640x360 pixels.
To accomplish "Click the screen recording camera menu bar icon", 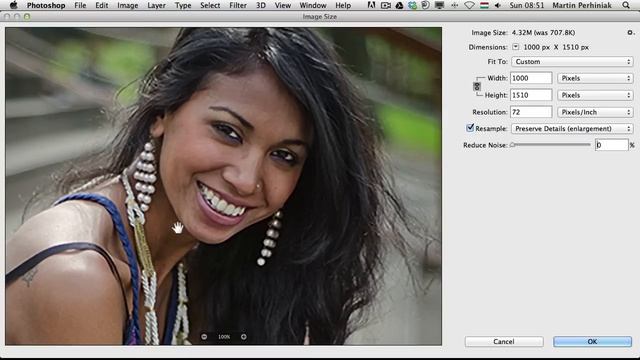I will pyautogui.click(x=385, y=5).
